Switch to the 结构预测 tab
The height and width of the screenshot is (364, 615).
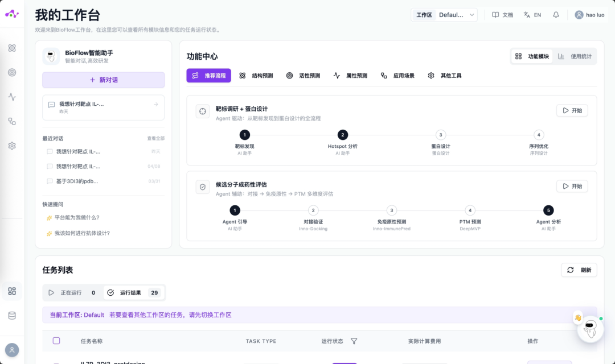pos(256,76)
